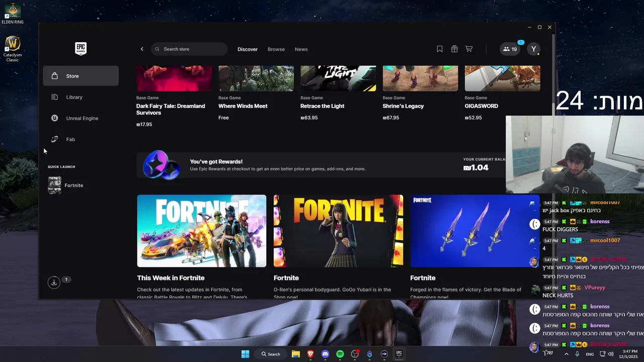Click the Epic Rewards star icon
The image size is (644, 362).
[161, 165]
